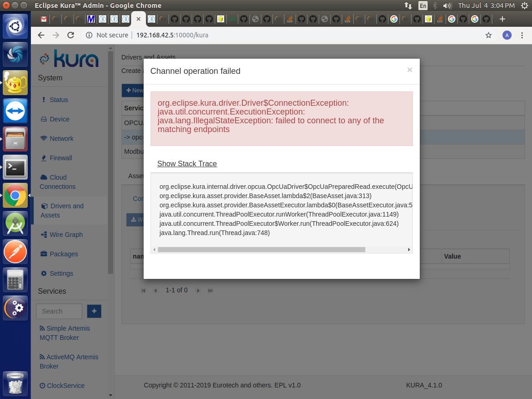Open Chrome three-dot menu
The height and width of the screenshot is (399, 532).
[x=522, y=35]
